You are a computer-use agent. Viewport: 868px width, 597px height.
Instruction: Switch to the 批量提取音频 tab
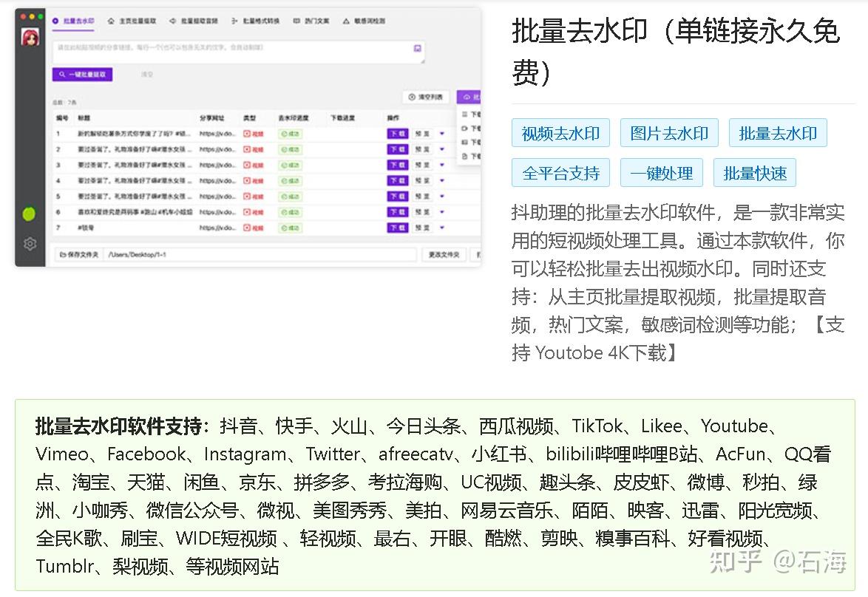point(194,21)
